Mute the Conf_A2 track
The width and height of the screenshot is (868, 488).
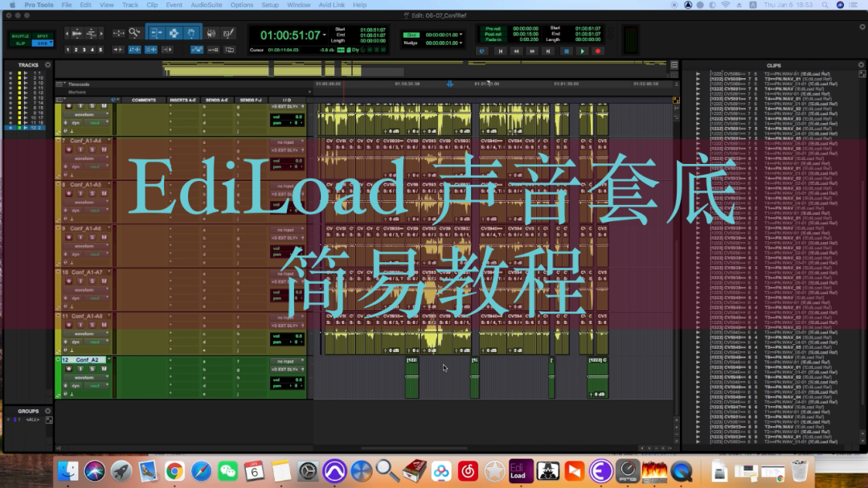click(x=103, y=368)
